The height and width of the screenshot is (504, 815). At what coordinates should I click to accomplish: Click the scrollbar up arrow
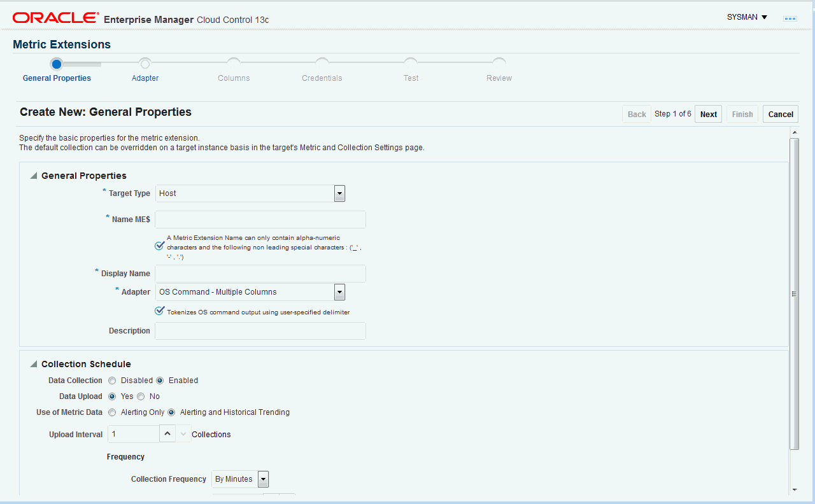coord(794,132)
